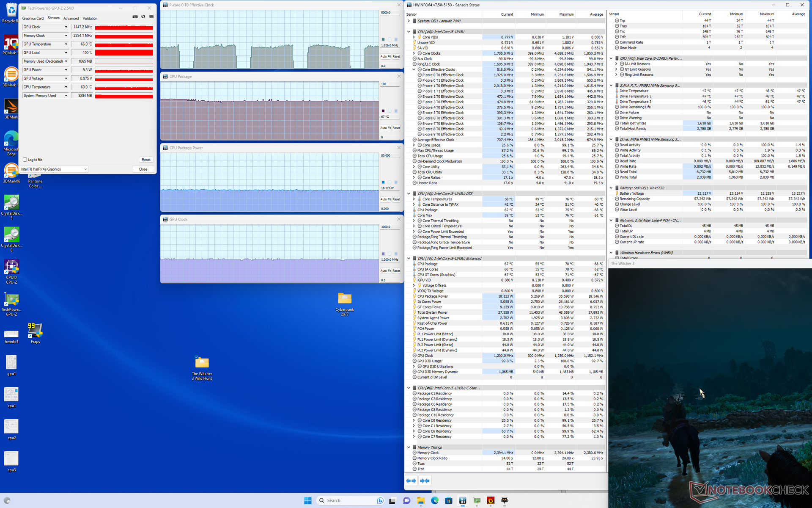Collapse Core Effective Clocks tree node
This screenshot has height=508, width=812.
pos(414,69)
